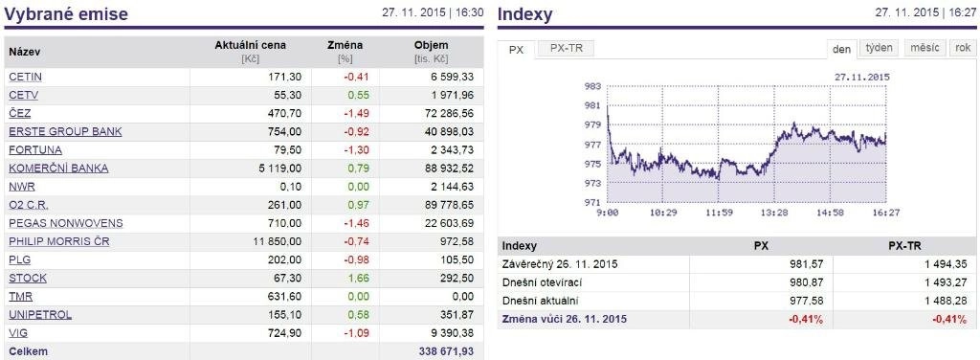Open the UNIPETROL link

point(40,314)
